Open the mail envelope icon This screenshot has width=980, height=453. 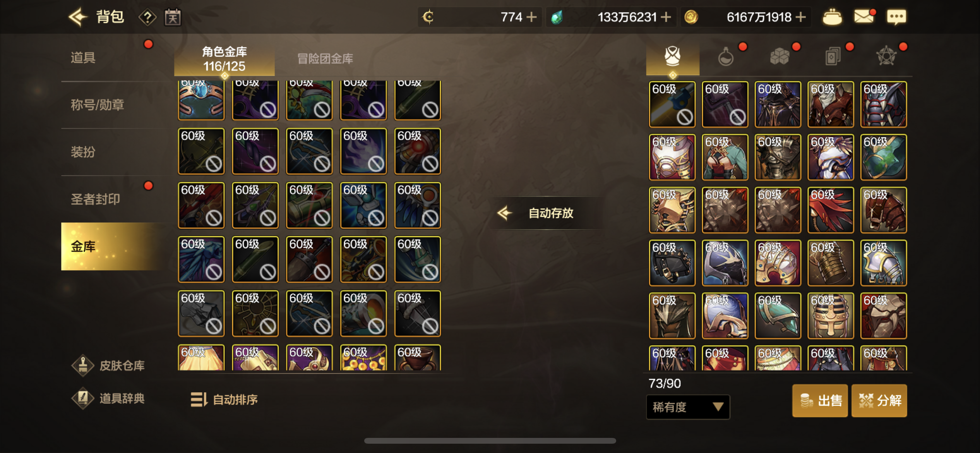[x=864, y=17]
